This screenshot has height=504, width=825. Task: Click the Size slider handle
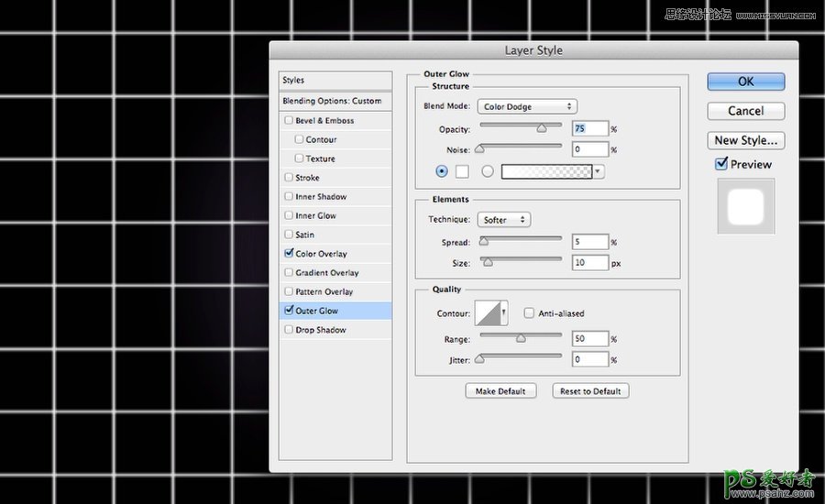coord(488,262)
